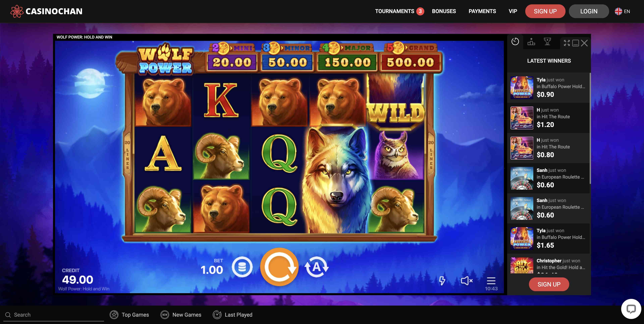644x324 pixels.
Task: Open the game hamburger menu
Action: (491, 281)
